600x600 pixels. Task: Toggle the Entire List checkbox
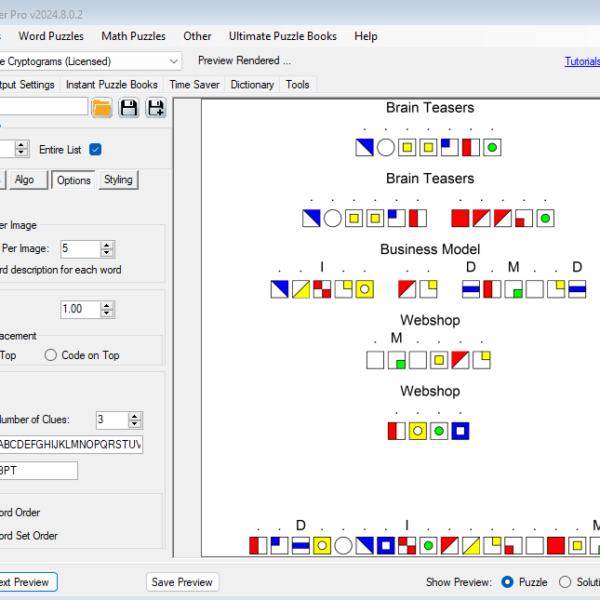(95, 149)
